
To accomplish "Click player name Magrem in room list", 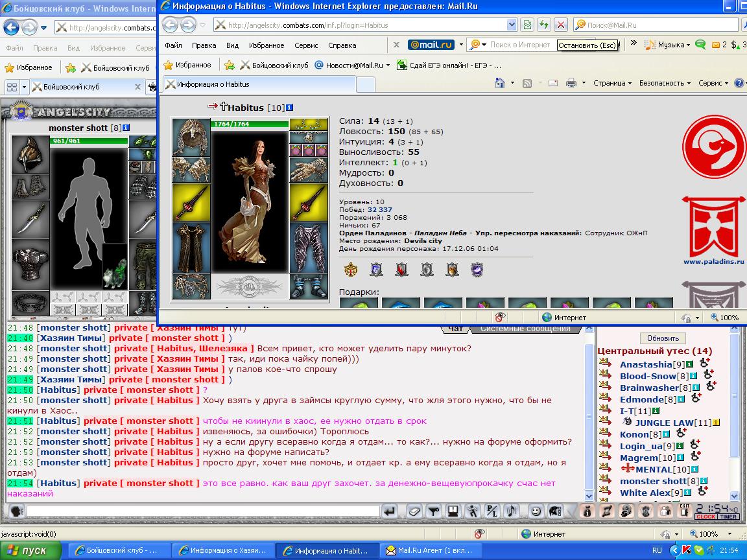I will [638, 458].
